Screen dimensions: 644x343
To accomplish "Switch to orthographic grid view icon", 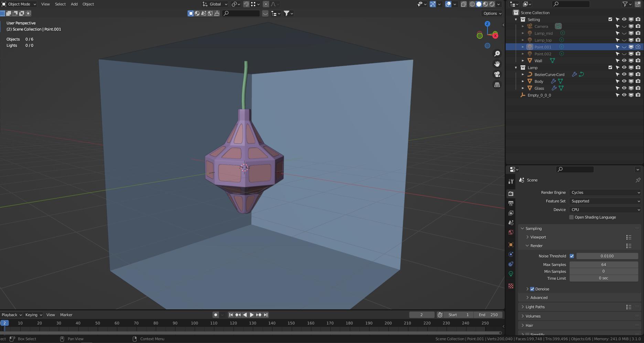I will (x=497, y=85).
